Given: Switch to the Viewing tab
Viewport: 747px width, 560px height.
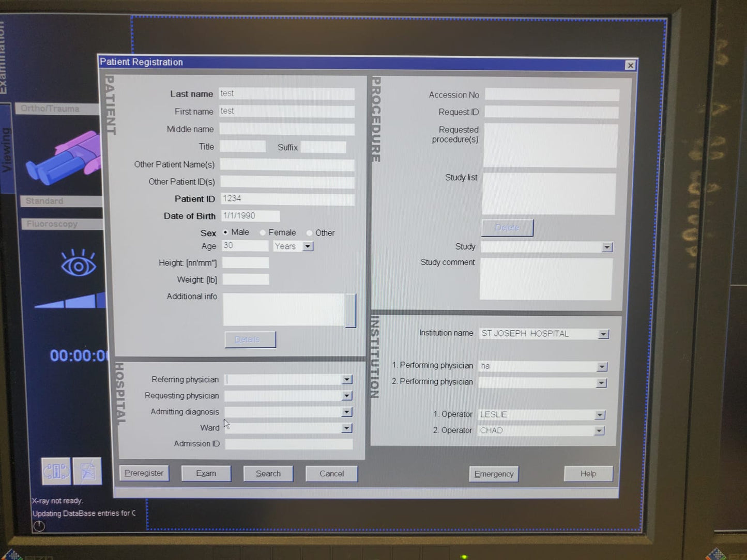Looking at the screenshot, I should tap(6, 150).
